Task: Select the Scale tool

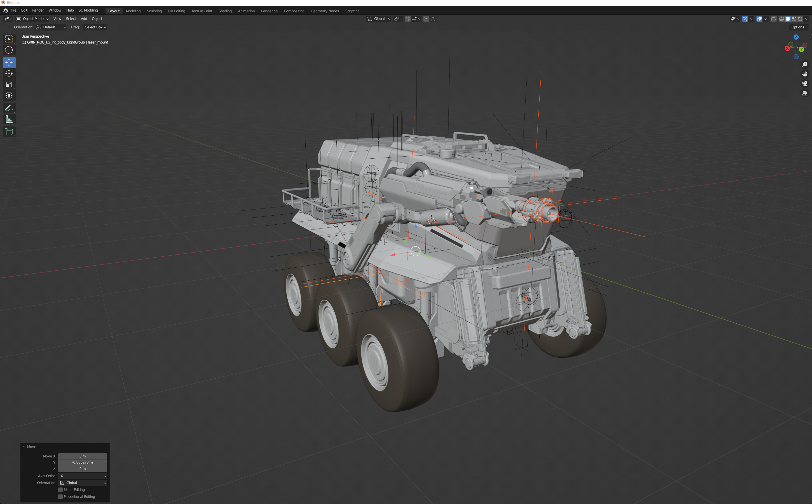Action: click(9, 85)
